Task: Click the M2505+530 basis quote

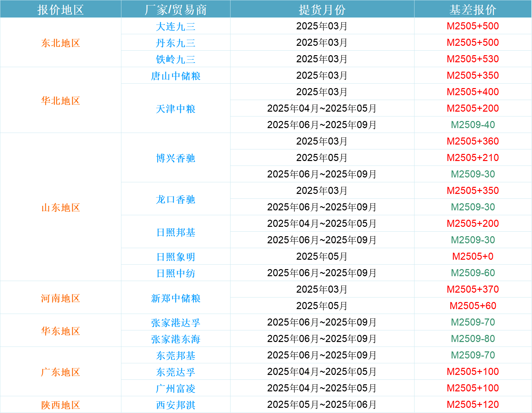Action: 473,59
